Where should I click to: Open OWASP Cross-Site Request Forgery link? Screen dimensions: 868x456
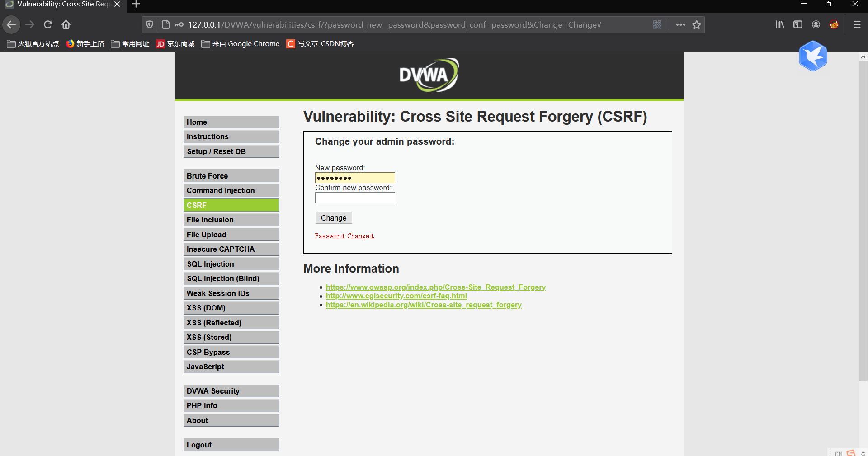pyautogui.click(x=436, y=287)
